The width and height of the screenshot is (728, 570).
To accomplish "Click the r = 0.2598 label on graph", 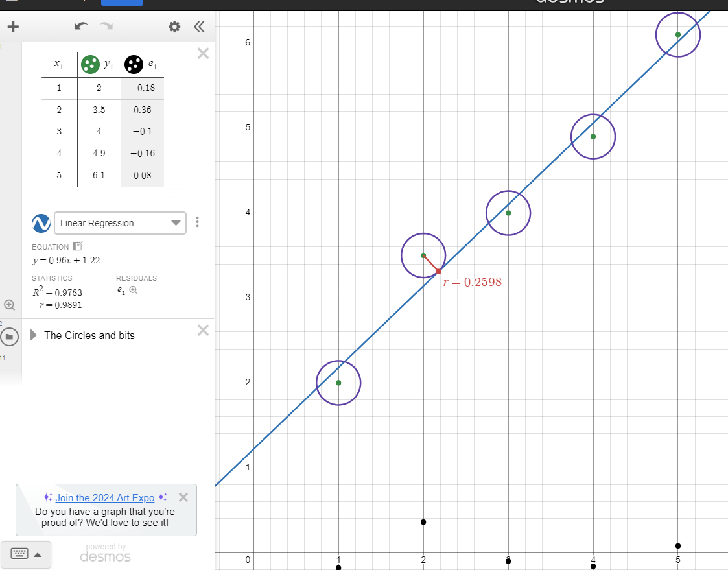I will pyautogui.click(x=473, y=282).
